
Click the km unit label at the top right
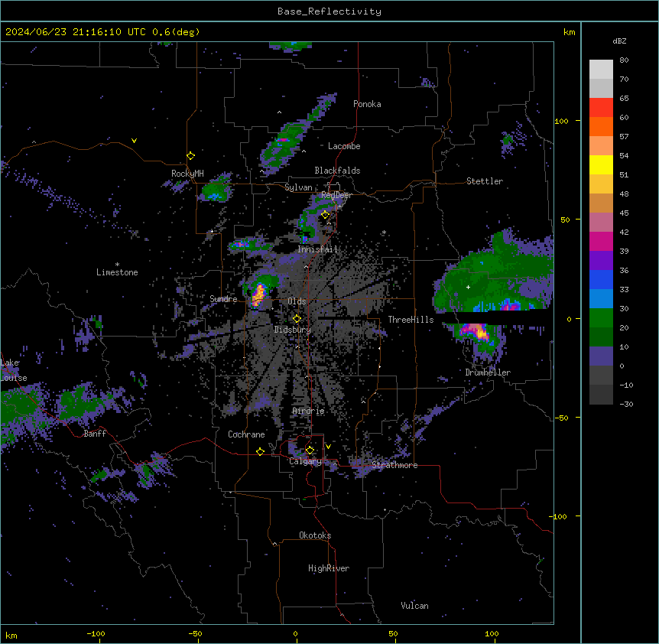click(570, 32)
